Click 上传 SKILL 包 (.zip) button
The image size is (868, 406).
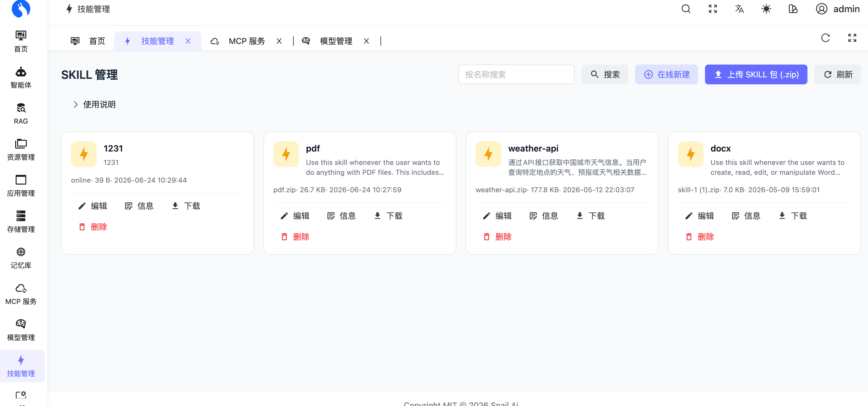pyautogui.click(x=756, y=74)
